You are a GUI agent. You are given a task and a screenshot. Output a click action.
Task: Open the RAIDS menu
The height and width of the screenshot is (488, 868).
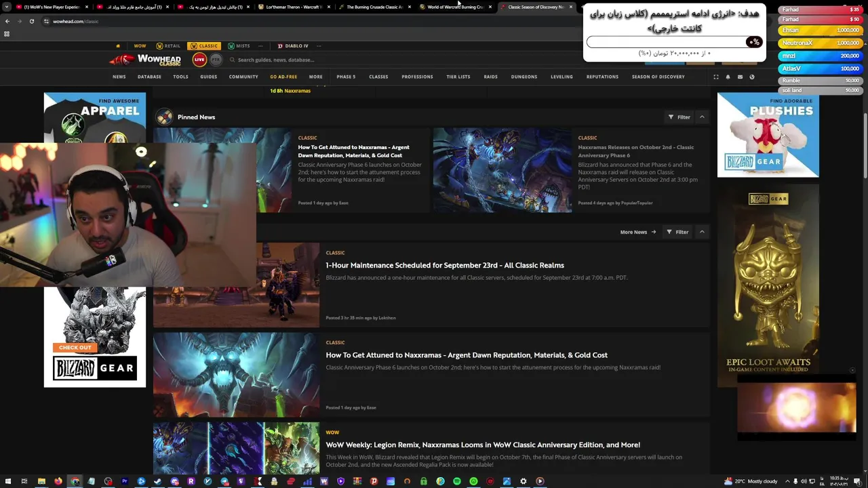point(491,77)
